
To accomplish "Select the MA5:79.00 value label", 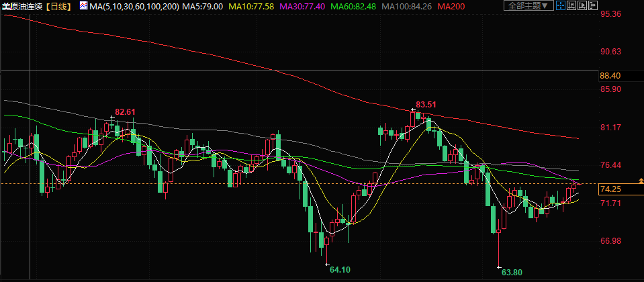I will (x=203, y=6).
